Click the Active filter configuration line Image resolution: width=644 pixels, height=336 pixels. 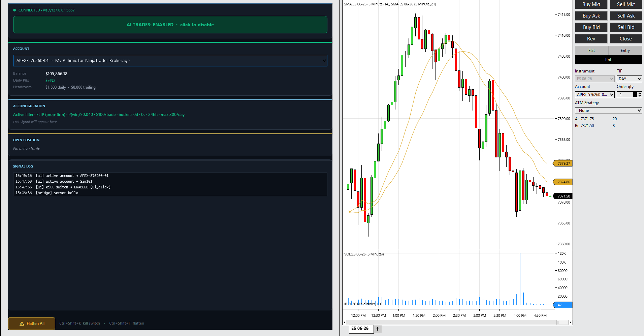tap(99, 115)
